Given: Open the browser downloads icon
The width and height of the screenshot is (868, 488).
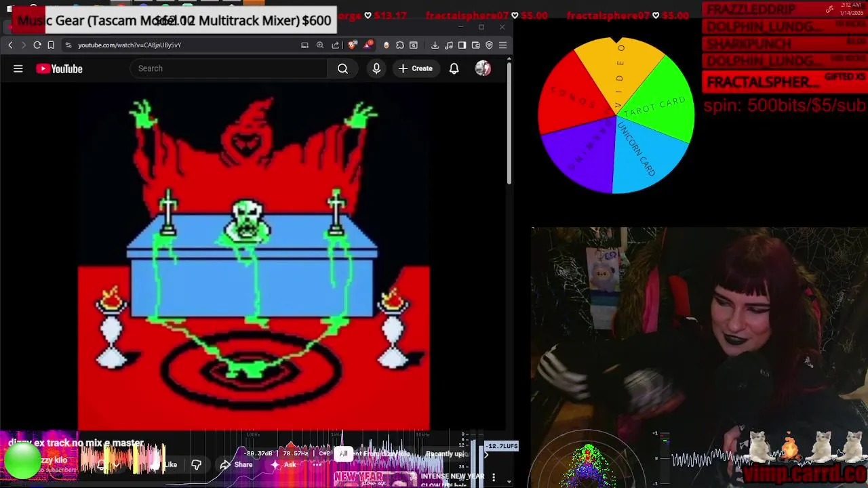Looking at the screenshot, I should [435, 45].
